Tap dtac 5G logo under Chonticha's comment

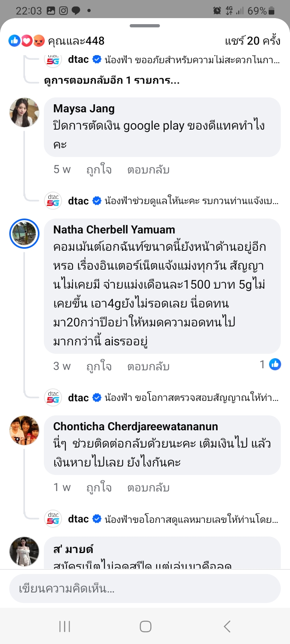pyautogui.click(x=53, y=519)
